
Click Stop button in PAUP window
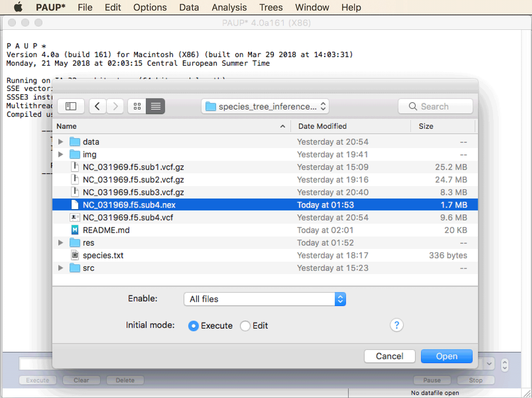(x=476, y=380)
